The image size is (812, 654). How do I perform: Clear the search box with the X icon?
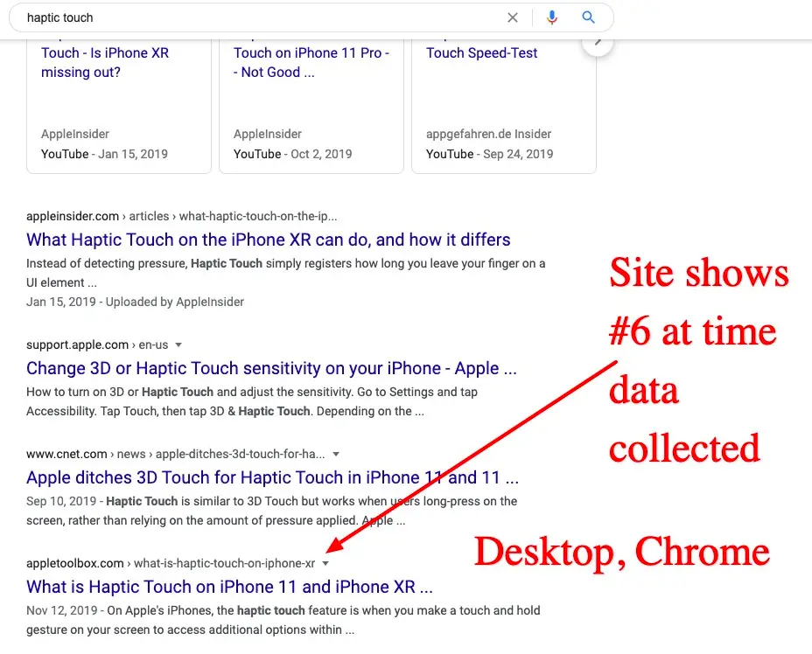[x=512, y=17]
